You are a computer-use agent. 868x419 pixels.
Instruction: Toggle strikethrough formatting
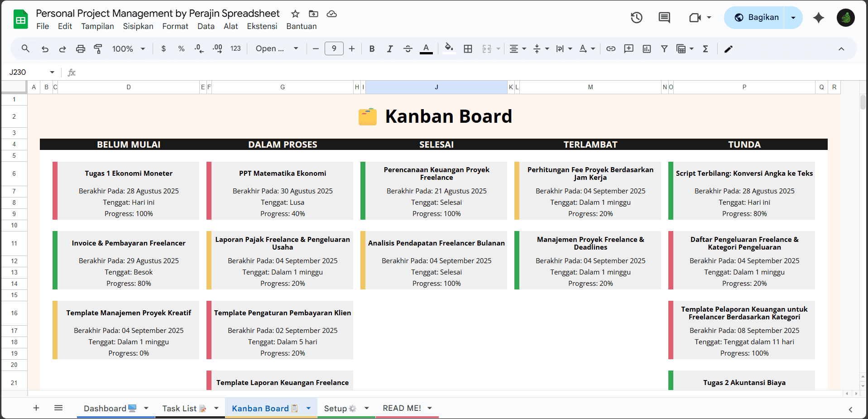click(408, 49)
